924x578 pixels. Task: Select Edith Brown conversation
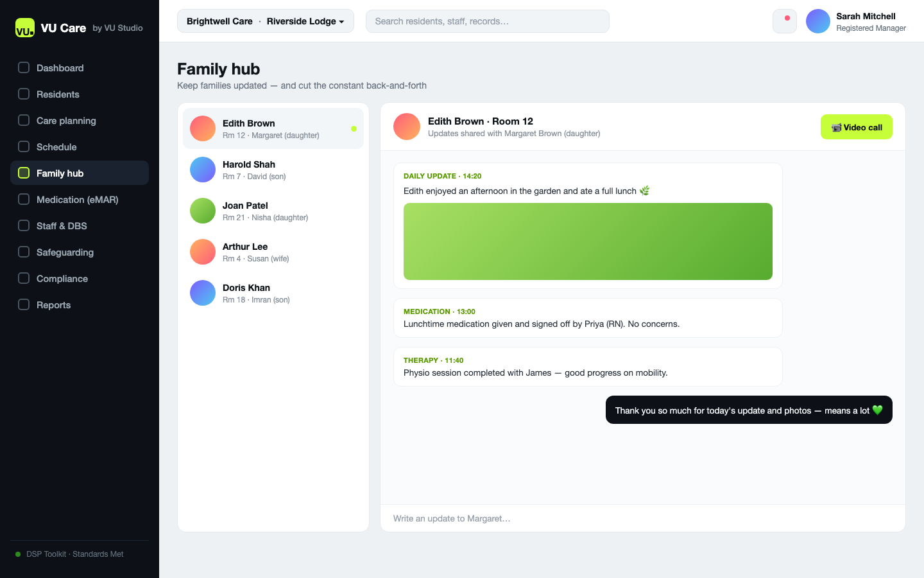pos(273,128)
